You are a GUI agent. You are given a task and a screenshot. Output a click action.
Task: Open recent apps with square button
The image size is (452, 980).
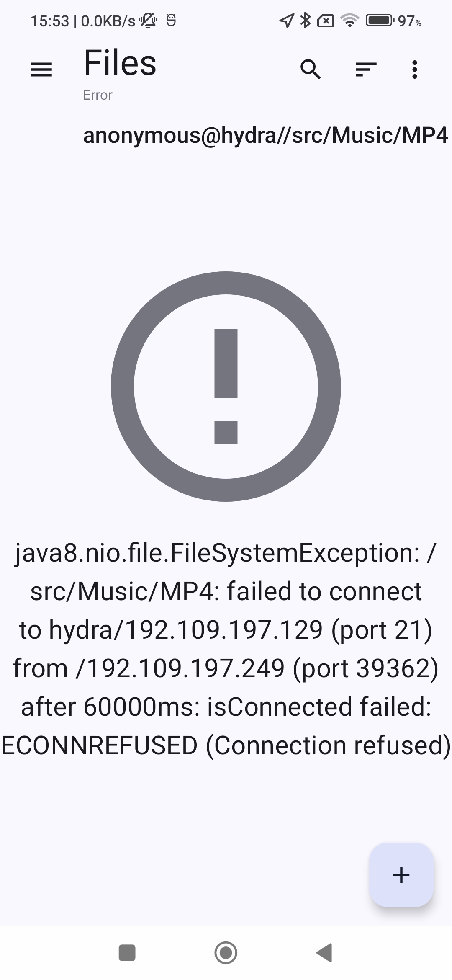coord(127,953)
